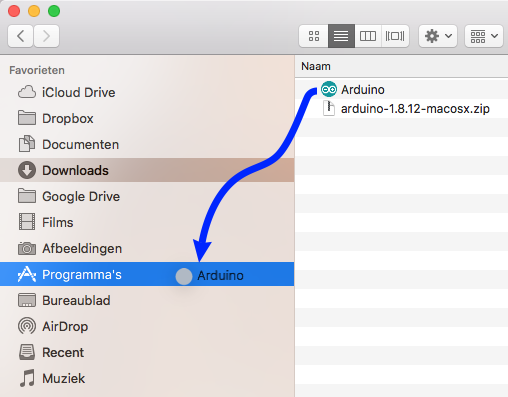
Task: Zoom the window with green button
Action: click(54, 11)
